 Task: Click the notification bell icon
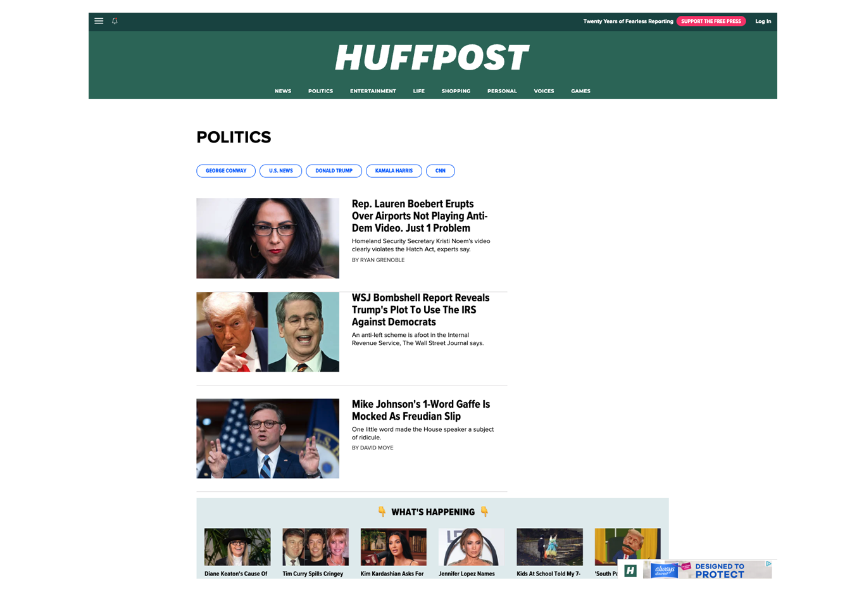point(115,21)
